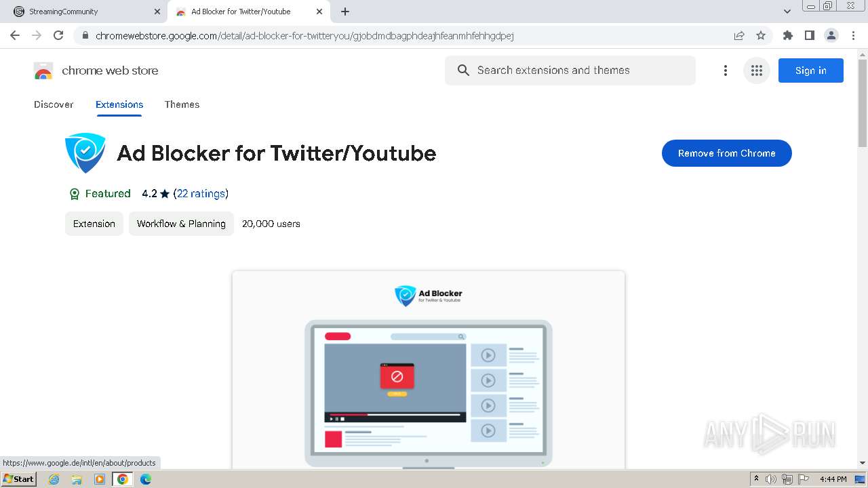Click the Extension category chip
The height and width of the screenshot is (488, 868).
[x=94, y=224]
